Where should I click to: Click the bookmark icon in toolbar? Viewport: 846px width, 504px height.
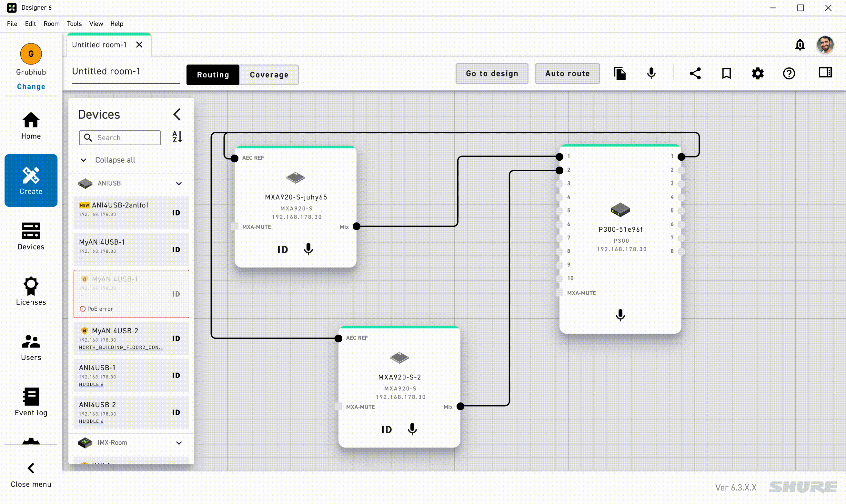tap(726, 73)
